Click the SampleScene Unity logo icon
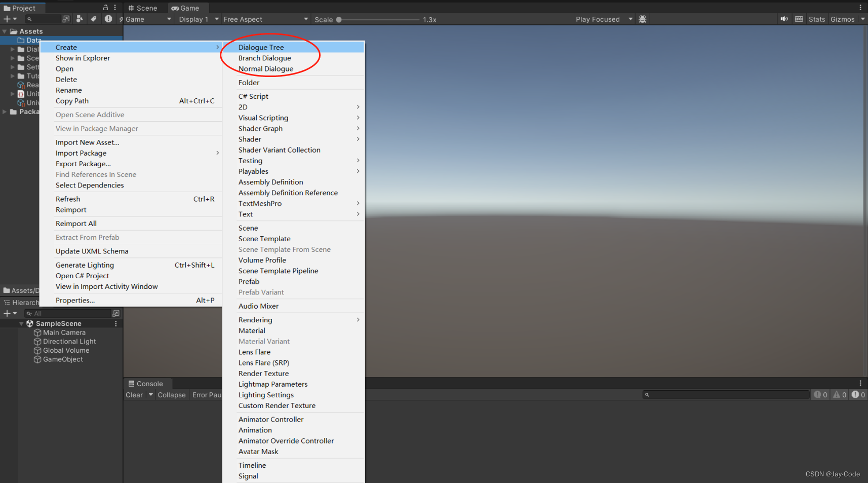The width and height of the screenshot is (868, 483). coord(30,323)
